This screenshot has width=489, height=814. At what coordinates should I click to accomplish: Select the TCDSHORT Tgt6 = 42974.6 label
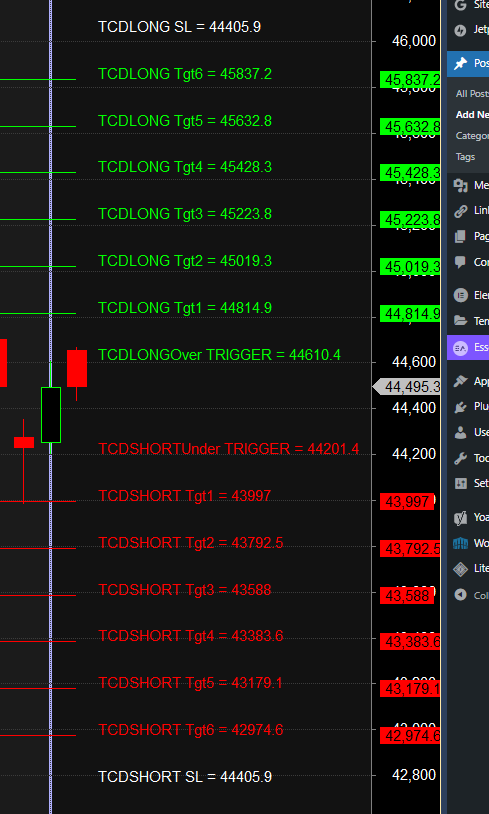191,730
